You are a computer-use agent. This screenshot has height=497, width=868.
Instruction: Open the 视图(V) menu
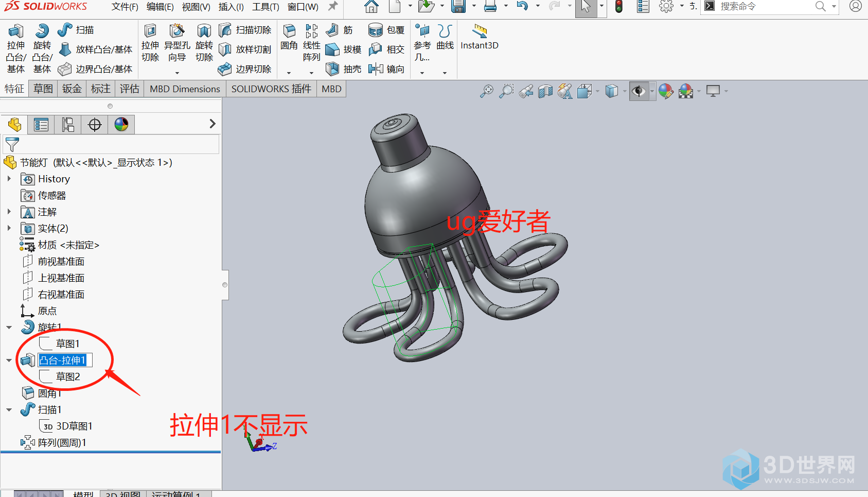(196, 7)
